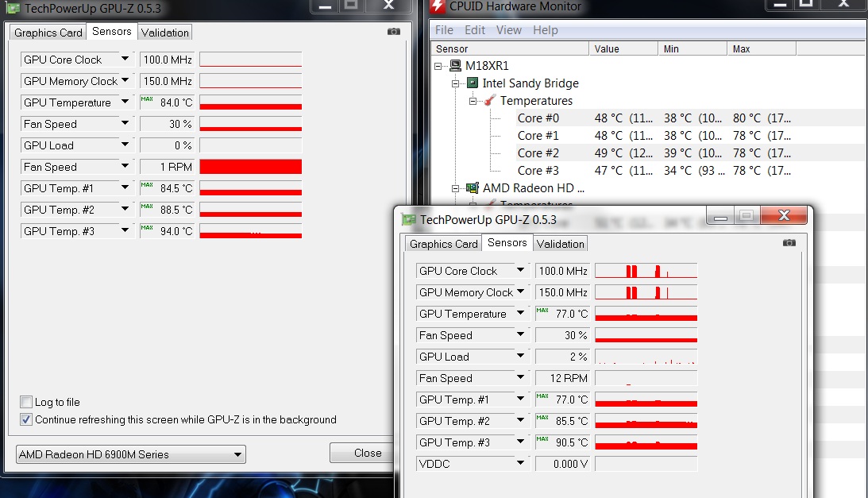Open the AMD Radeon HD 6900M Series device selector

tap(131, 454)
